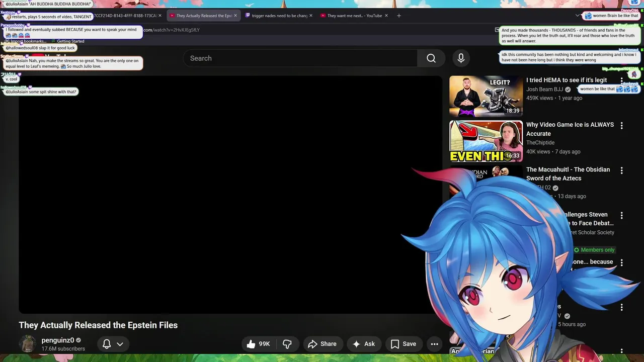644x362 pixels.
Task: Click the Ask sparkle button
Action: (364, 344)
